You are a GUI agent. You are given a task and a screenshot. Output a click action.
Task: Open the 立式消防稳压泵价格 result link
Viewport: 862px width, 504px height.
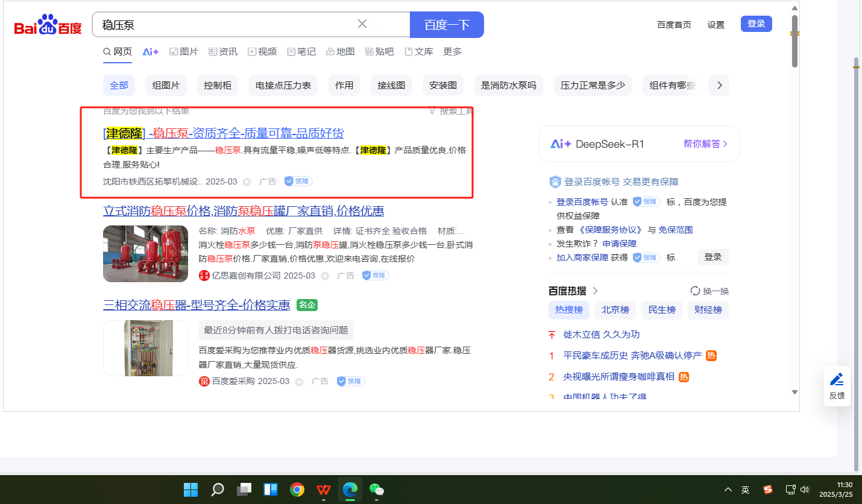click(x=244, y=211)
